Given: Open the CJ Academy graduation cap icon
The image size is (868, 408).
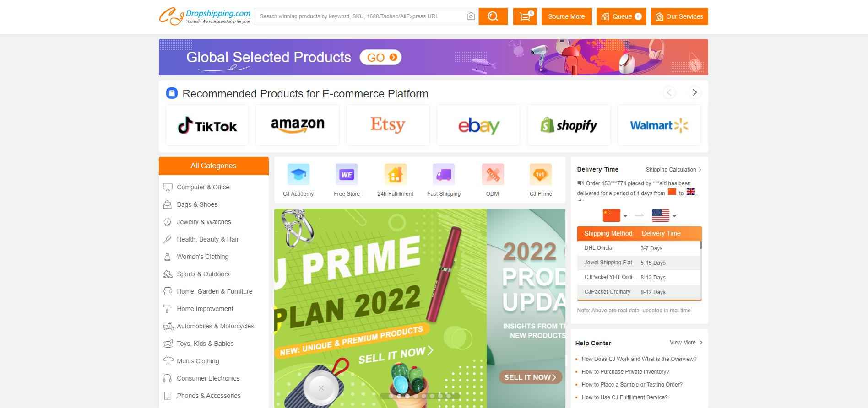Looking at the screenshot, I should [x=298, y=174].
